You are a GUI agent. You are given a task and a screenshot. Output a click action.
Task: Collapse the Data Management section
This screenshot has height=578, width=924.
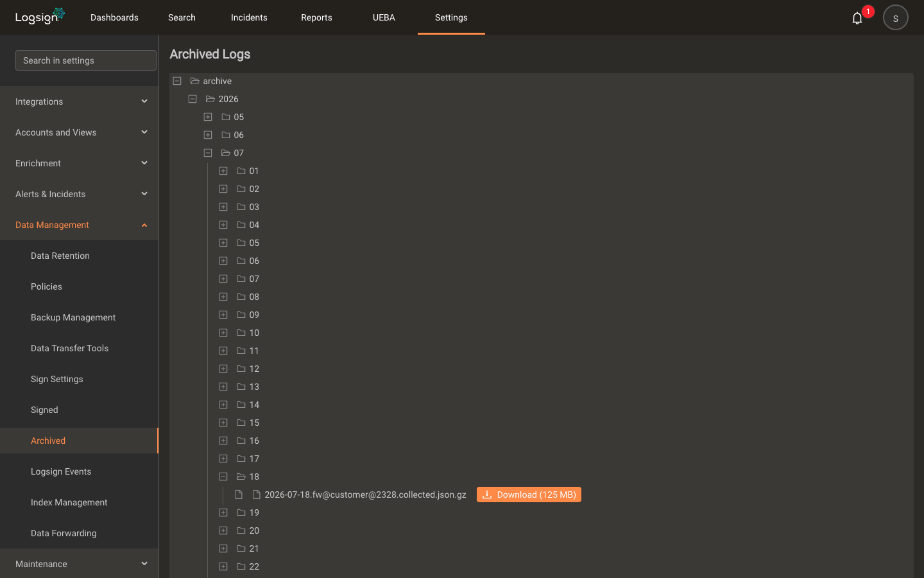(80, 225)
